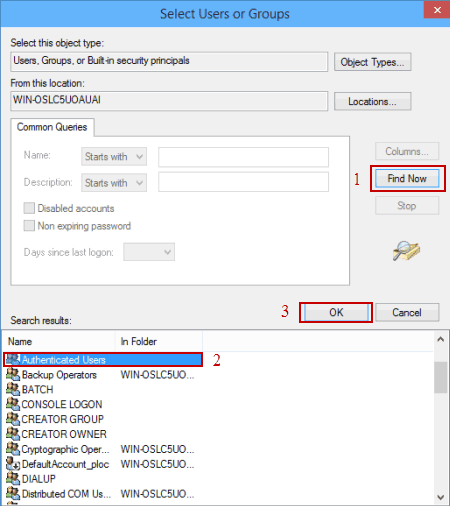Screen dimensions: 450x506
Task: Click the DefaultAccount_ploc user icon
Action: (x=13, y=464)
